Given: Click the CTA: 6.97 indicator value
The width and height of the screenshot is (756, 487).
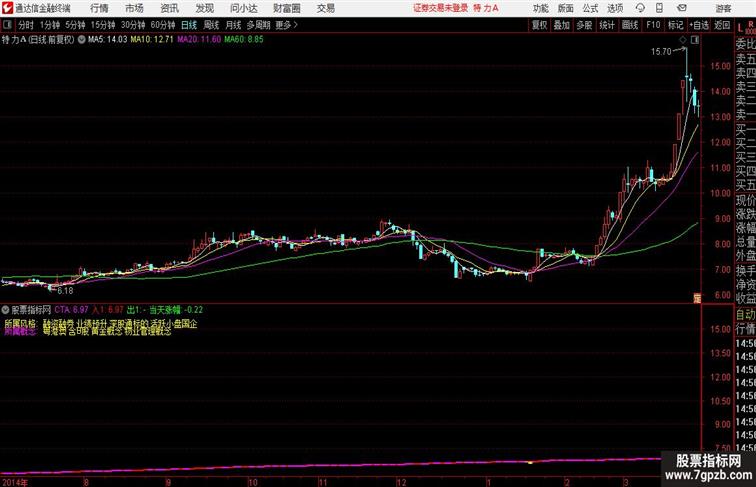Looking at the screenshot, I should pos(71,310).
